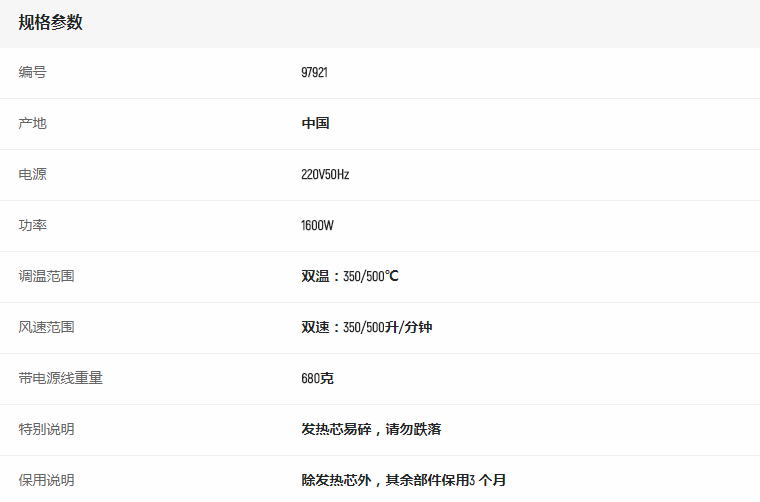This screenshot has height=502, width=760.
Task: Select the 3 个月 warranty description text
Action: tap(487, 481)
